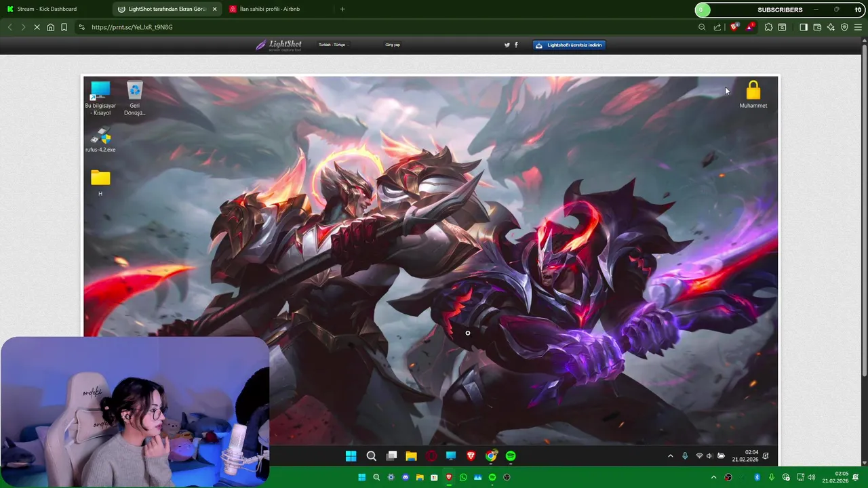Viewport: 868px width, 488px height.
Task: Open LightShot Twitter page
Action: [x=507, y=45]
